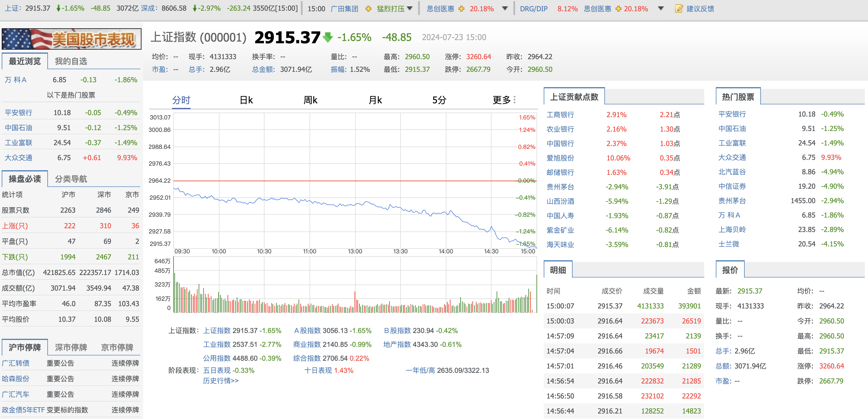
Task: Click the B股指数 link
Action: 397,330
